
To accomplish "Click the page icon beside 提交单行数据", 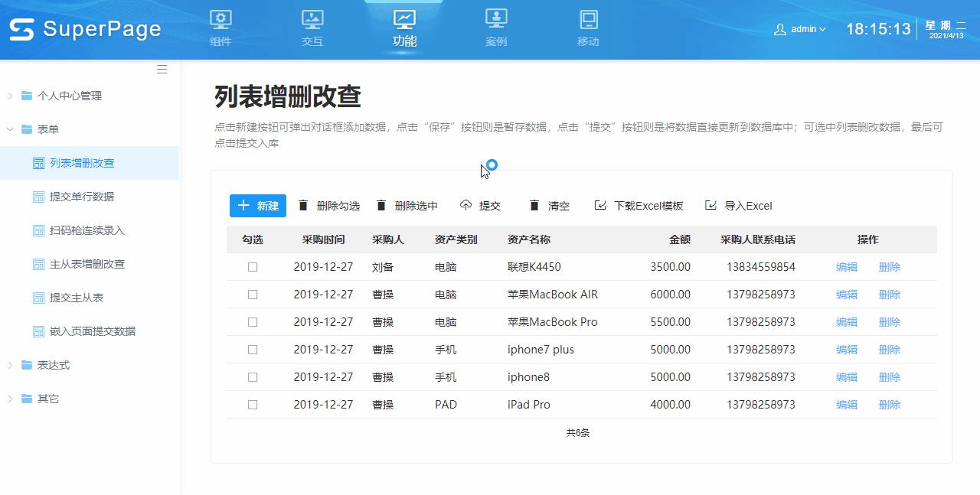I will coord(38,197).
